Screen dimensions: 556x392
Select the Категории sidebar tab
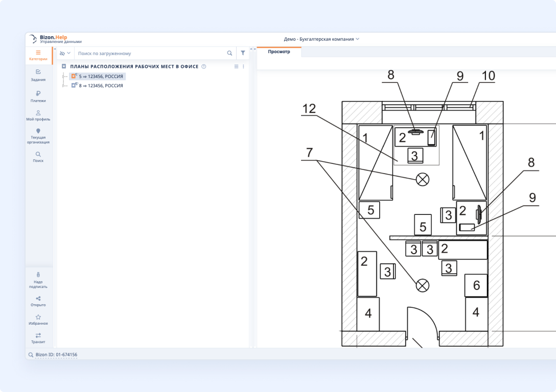[x=38, y=56]
